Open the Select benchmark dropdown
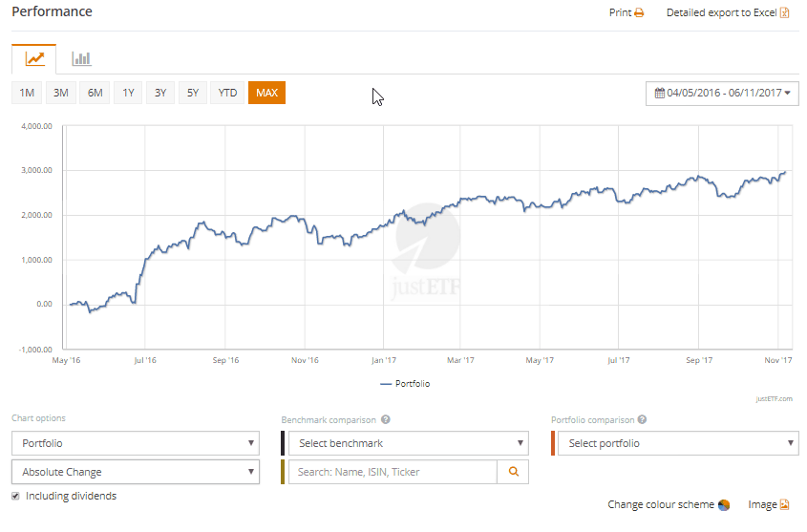807x532 pixels. point(408,443)
